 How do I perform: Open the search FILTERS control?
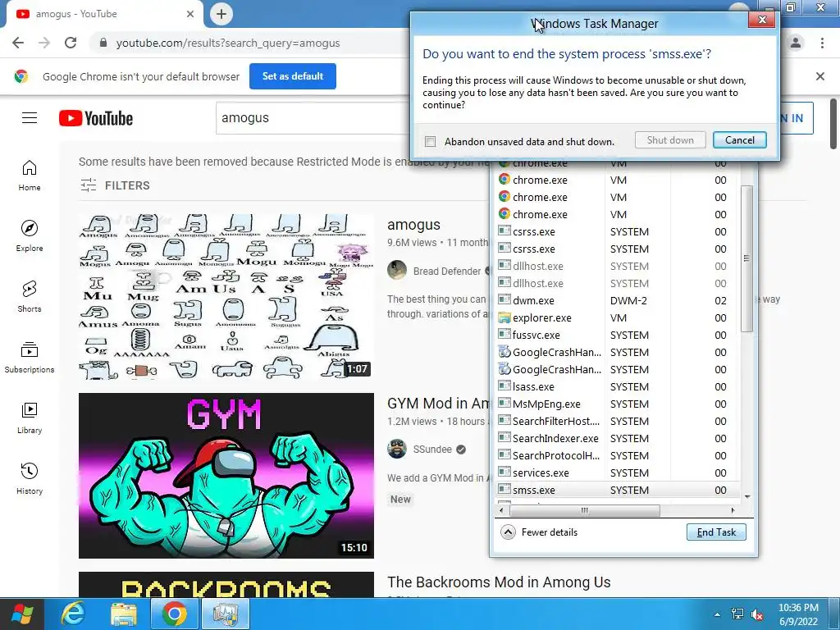(x=115, y=185)
